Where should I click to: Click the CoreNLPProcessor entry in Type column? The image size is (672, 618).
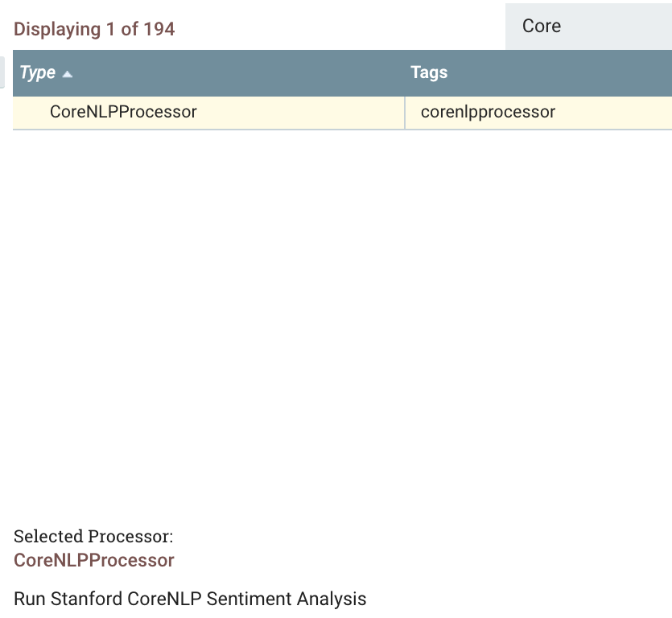pyautogui.click(x=123, y=112)
